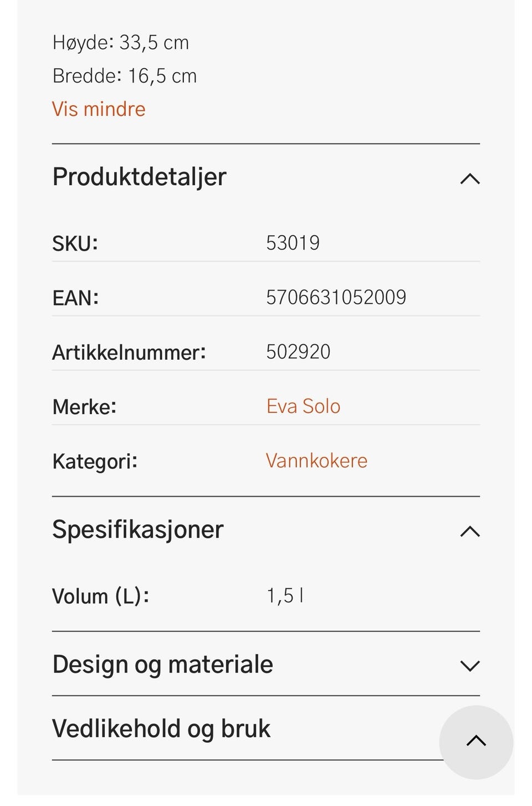Image resolution: width=532 pixels, height=806 pixels.
Task: Click the 'Volum (L):' label
Action: pyautogui.click(x=100, y=596)
